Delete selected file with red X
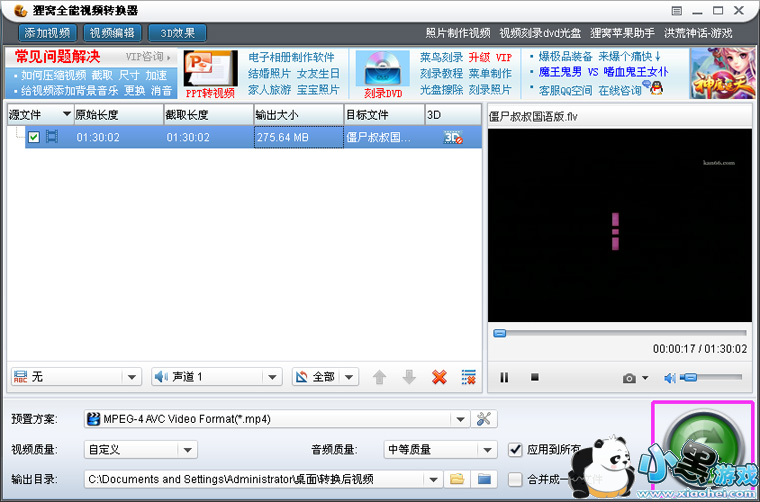The image size is (760, 502). (439, 377)
